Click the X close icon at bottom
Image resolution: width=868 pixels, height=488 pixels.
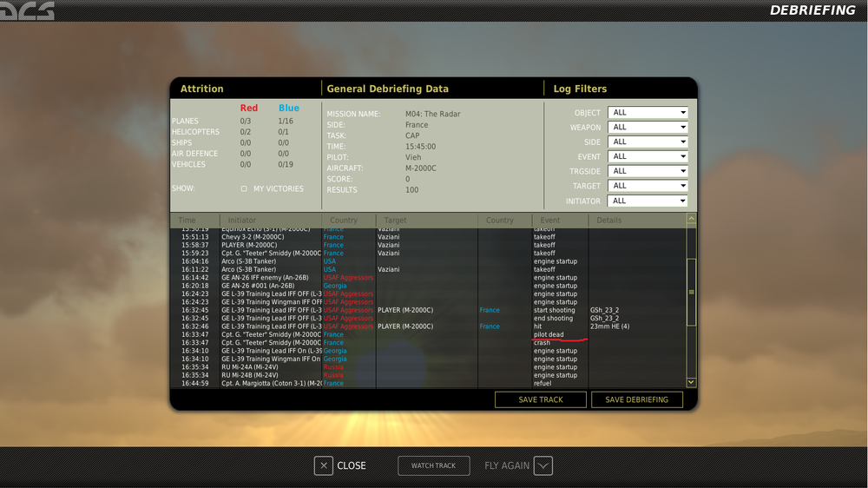point(323,465)
